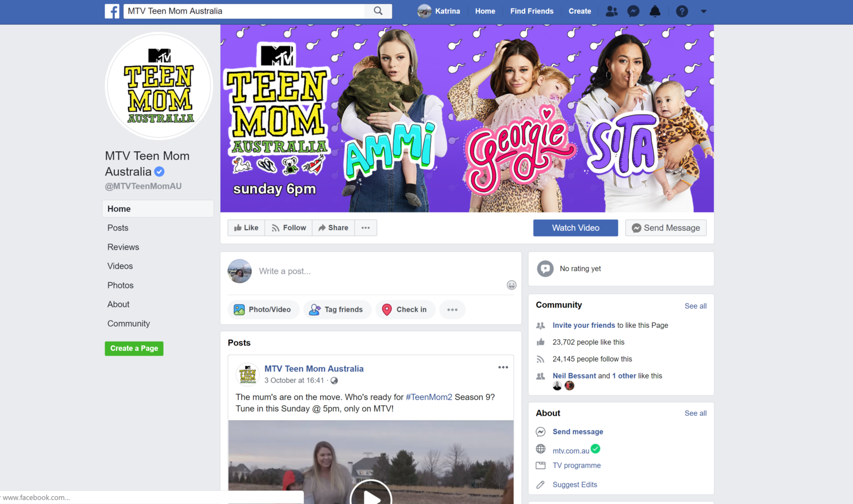This screenshot has height=504, width=853.
Task: Click the Check in button
Action: coord(405,310)
